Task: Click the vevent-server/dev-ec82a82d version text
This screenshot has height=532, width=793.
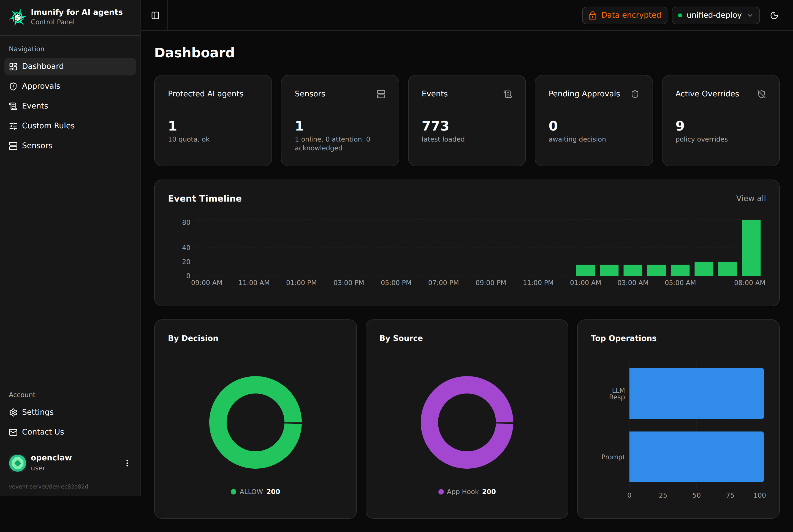Action: [x=48, y=486]
